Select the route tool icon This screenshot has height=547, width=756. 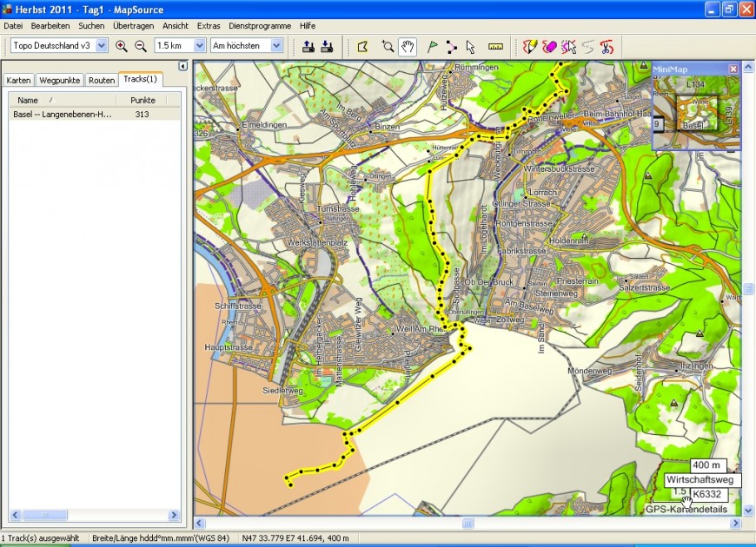pyautogui.click(x=451, y=46)
